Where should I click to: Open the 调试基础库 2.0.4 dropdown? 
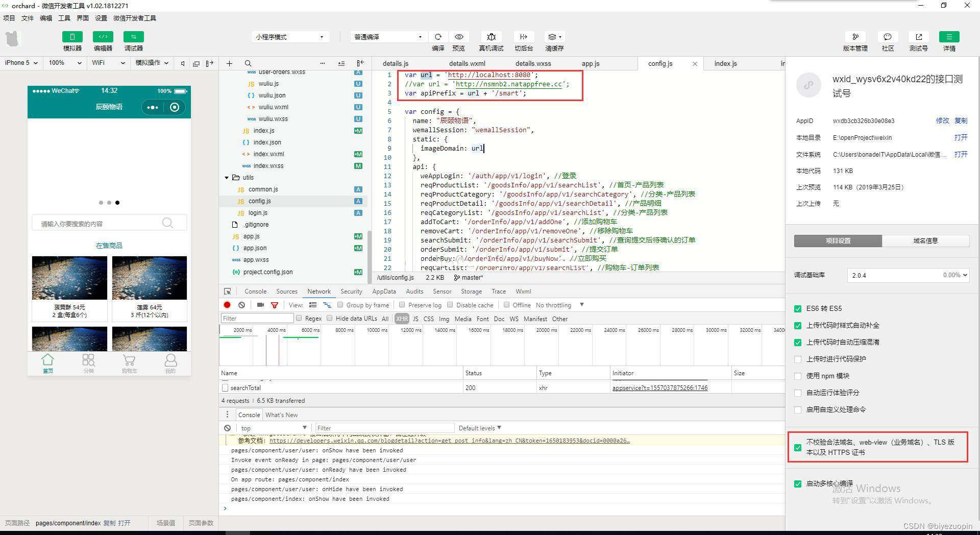click(908, 275)
